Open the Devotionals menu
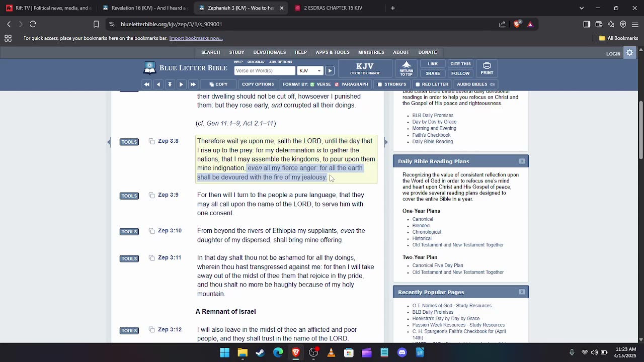The width and height of the screenshot is (644, 362). (269, 52)
